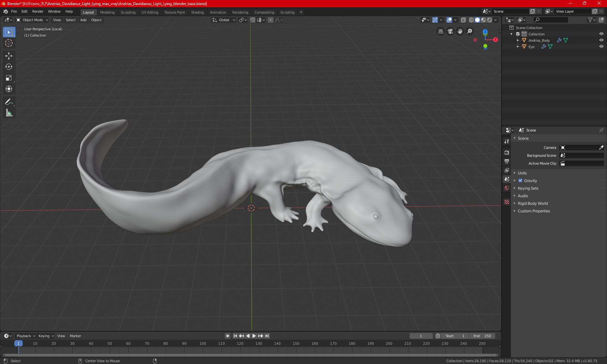Open the World properties tab
The image size is (607, 364).
[507, 188]
